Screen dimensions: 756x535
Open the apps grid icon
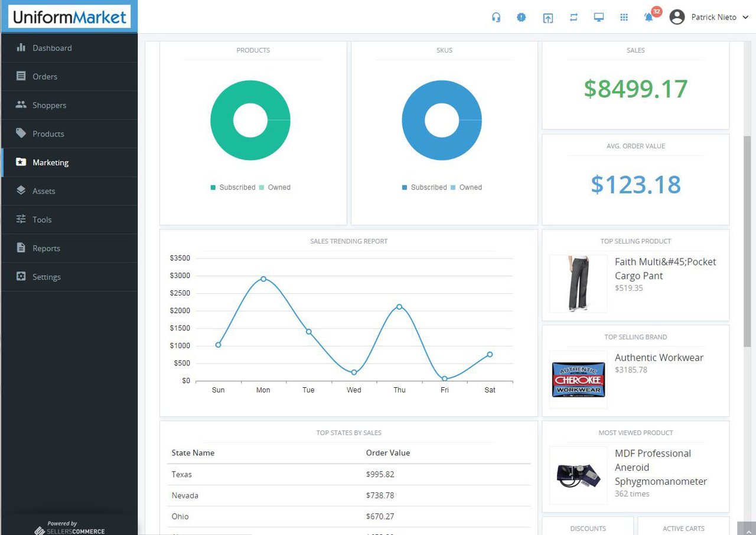(x=624, y=17)
